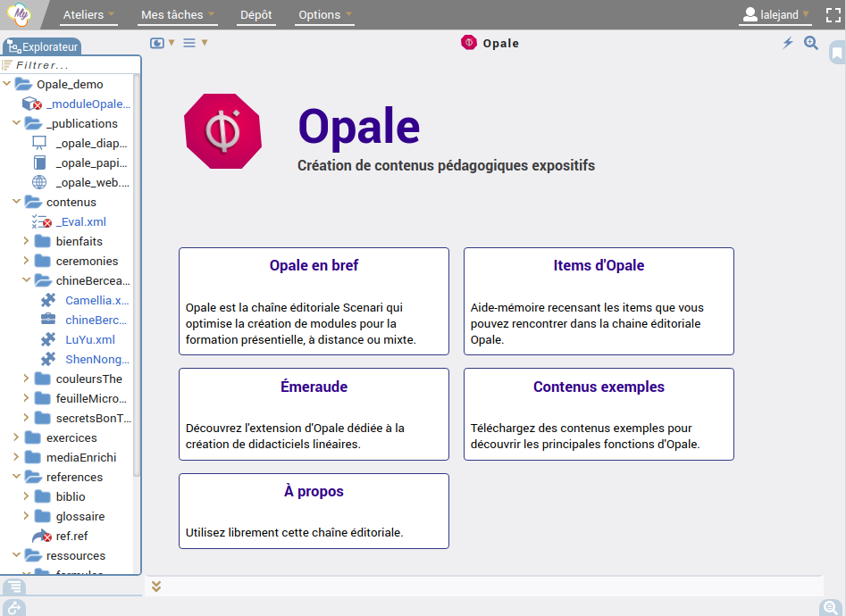Click the _opale_web publication globe icon
This screenshot has width=846, height=616.
39,182
